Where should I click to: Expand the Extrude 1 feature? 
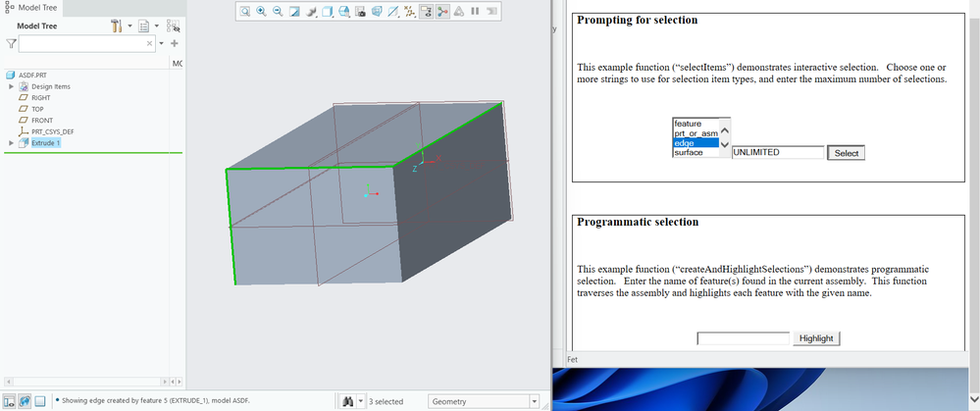pos(11,143)
